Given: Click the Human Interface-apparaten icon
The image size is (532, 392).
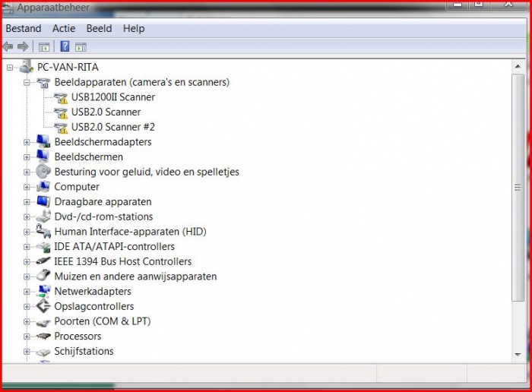Looking at the screenshot, I should tap(43, 232).
